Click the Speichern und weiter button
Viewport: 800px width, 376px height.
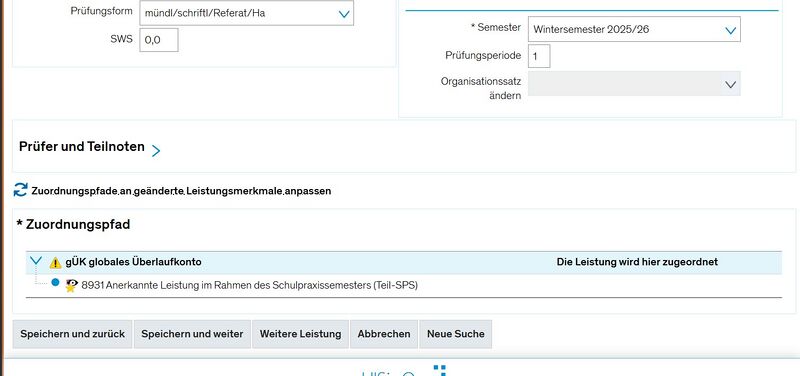[192, 334]
